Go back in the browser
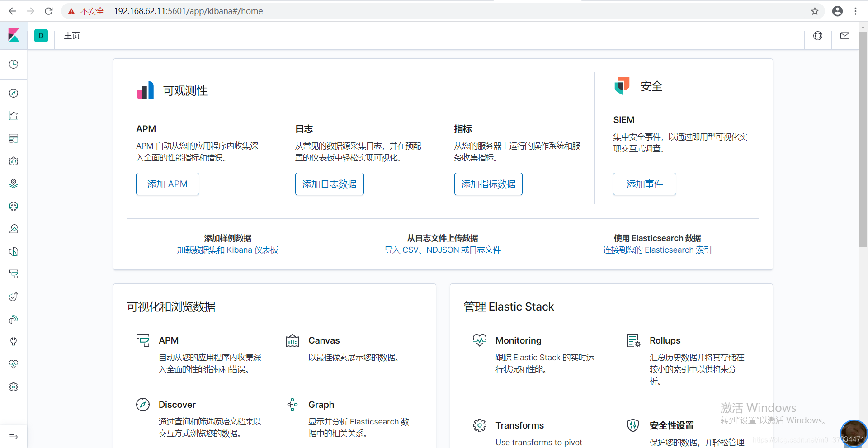Viewport: 868px width, 448px height. (13, 11)
